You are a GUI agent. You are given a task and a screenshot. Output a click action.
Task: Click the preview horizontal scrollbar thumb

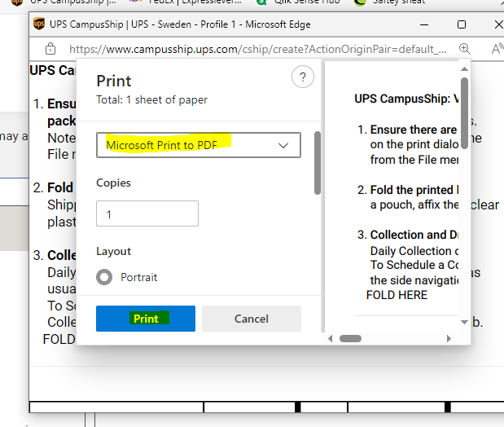[350, 338]
